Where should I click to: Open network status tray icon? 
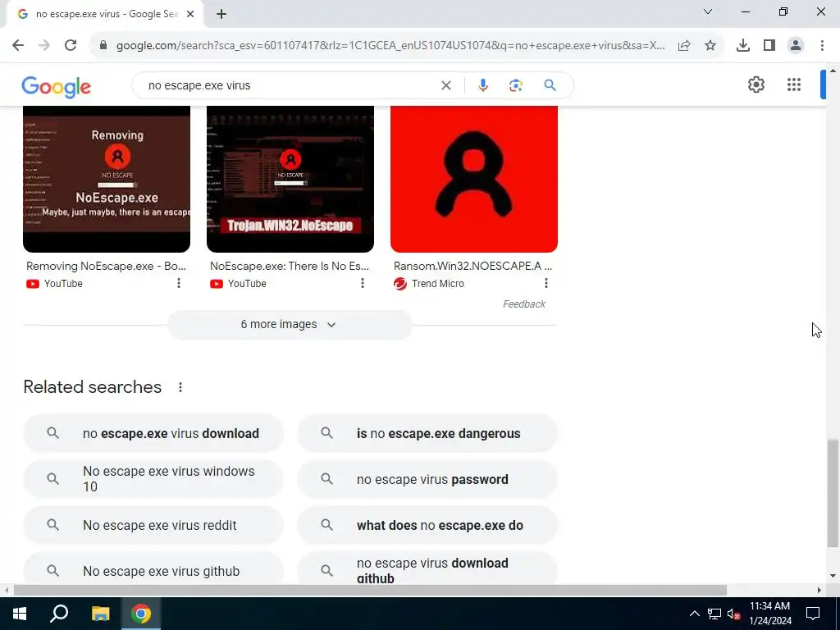[714, 614]
